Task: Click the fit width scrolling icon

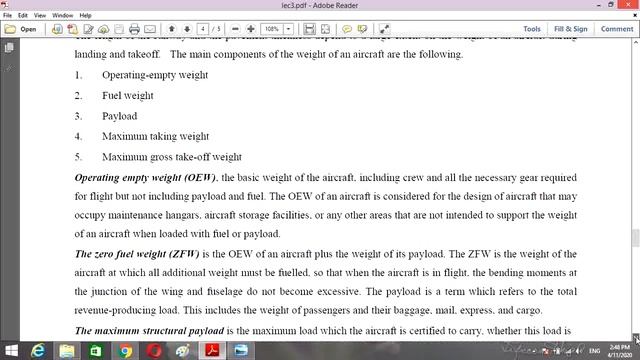Action: point(310,29)
